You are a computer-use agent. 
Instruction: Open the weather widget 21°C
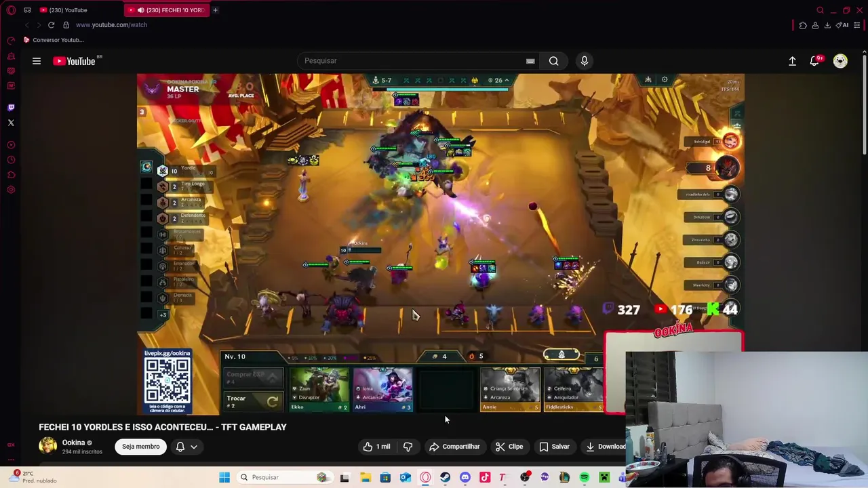(32, 476)
